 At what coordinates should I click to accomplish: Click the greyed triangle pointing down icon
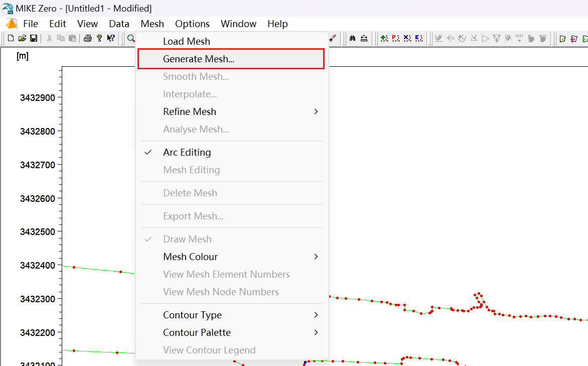coord(497,38)
